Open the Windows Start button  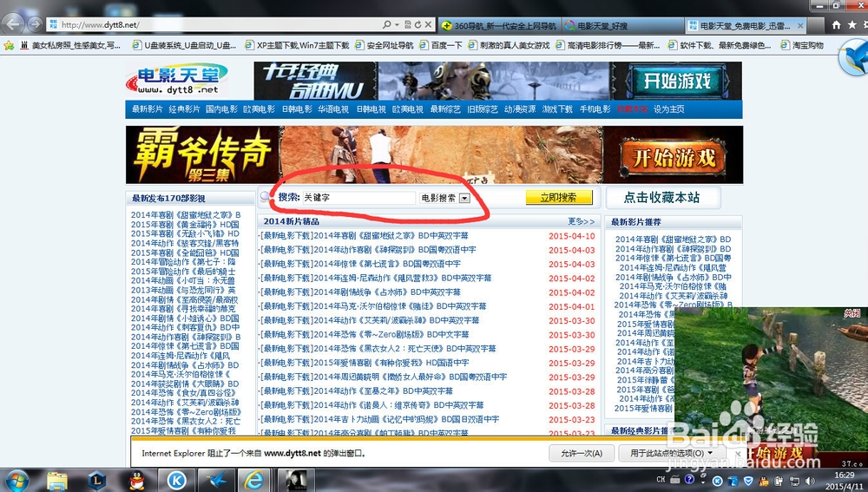coord(16,480)
